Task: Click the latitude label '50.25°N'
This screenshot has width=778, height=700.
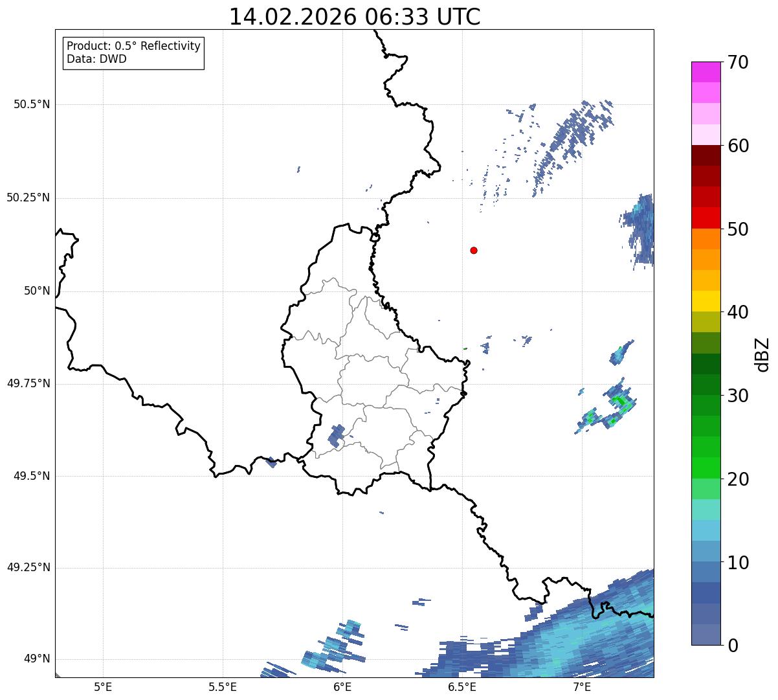Action: [28, 198]
